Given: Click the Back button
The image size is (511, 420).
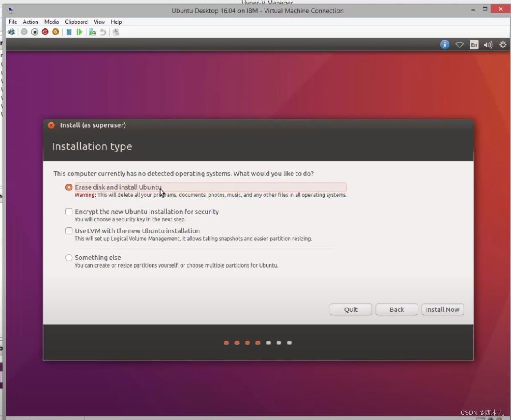Looking at the screenshot, I should coord(397,310).
